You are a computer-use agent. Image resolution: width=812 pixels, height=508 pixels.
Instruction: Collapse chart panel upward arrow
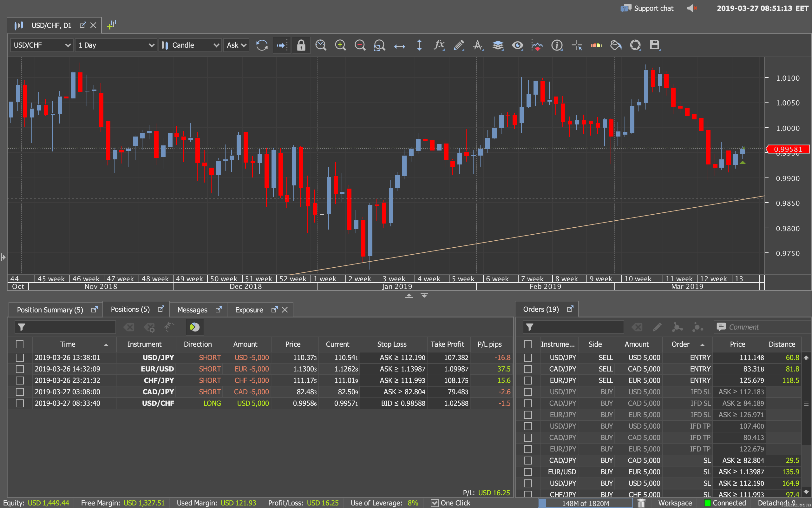(x=409, y=296)
